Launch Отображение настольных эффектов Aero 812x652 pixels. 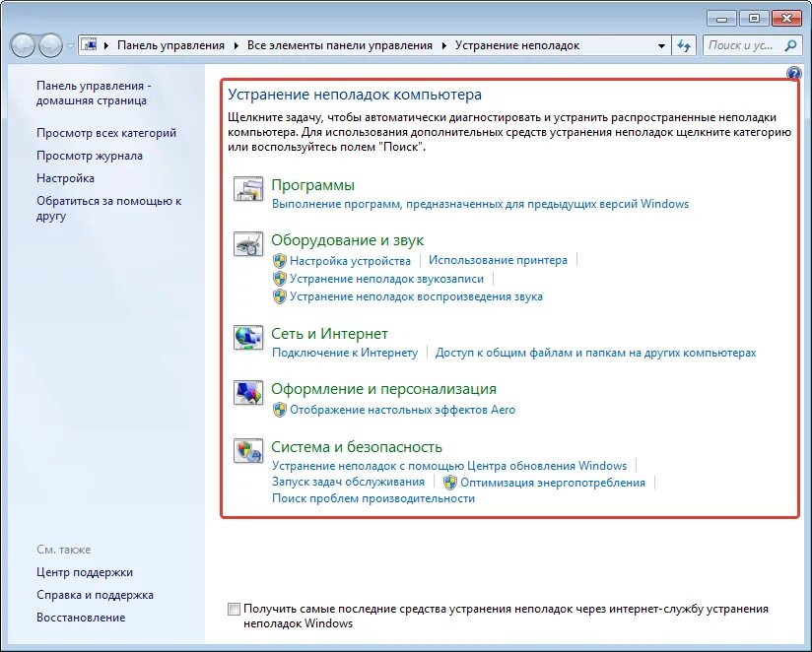click(x=402, y=410)
